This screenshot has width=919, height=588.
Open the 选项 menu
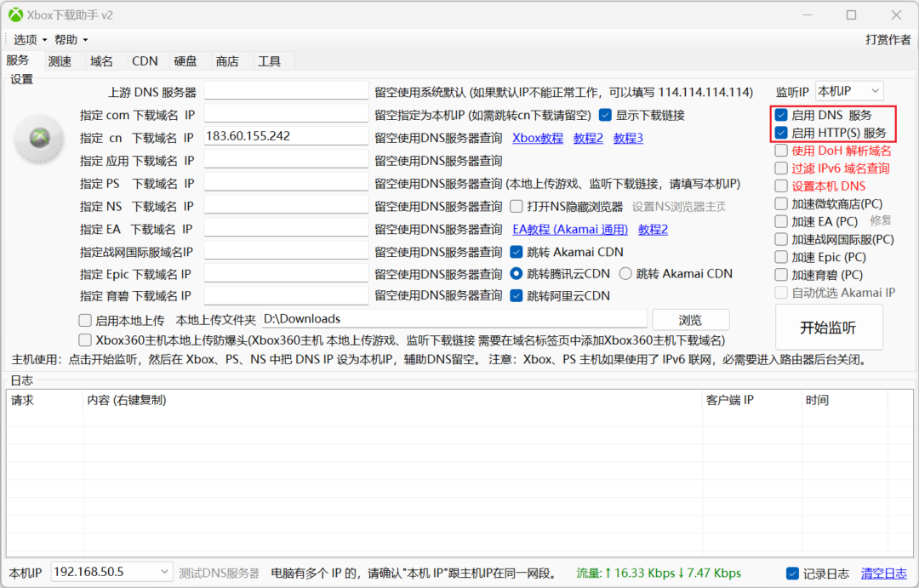click(26, 38)
